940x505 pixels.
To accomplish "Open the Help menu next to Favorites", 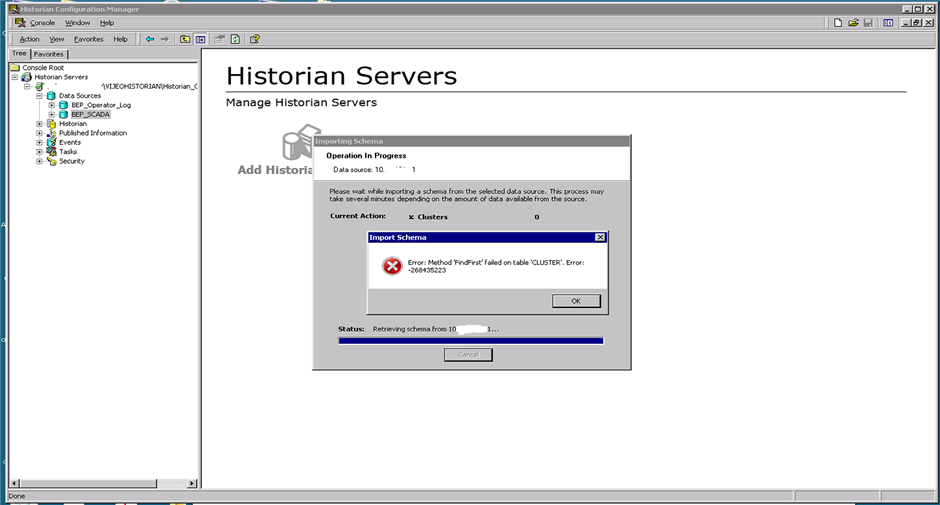I will point(120,39).
